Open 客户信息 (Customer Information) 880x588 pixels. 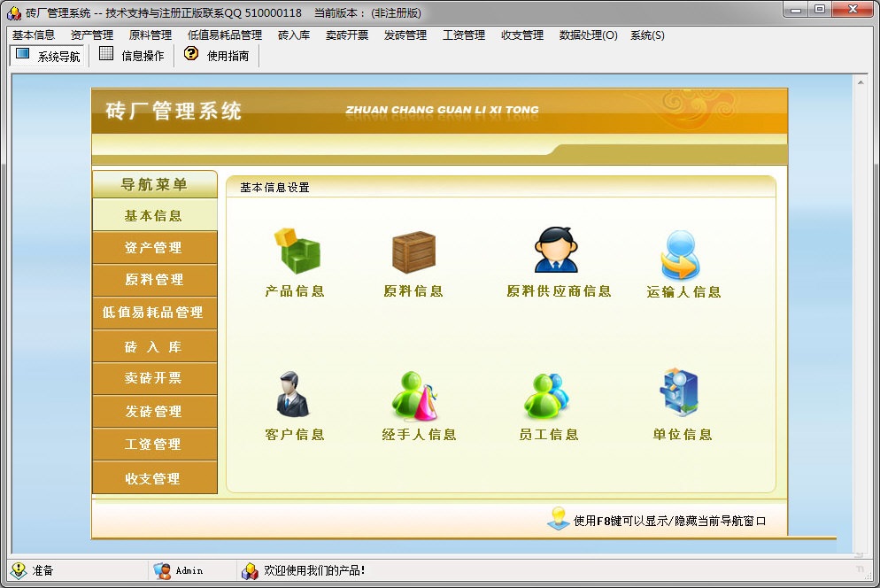pyautogui.click(x=294, y=398)
